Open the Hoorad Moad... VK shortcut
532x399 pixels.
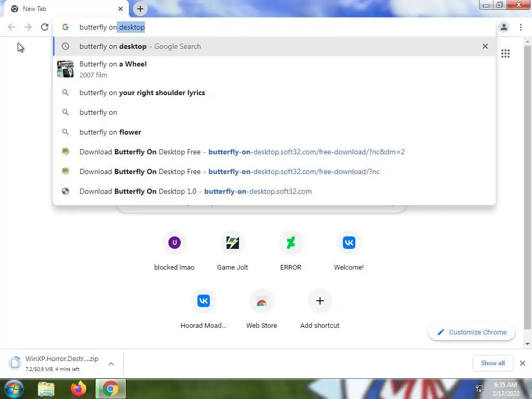pos(203,309)
